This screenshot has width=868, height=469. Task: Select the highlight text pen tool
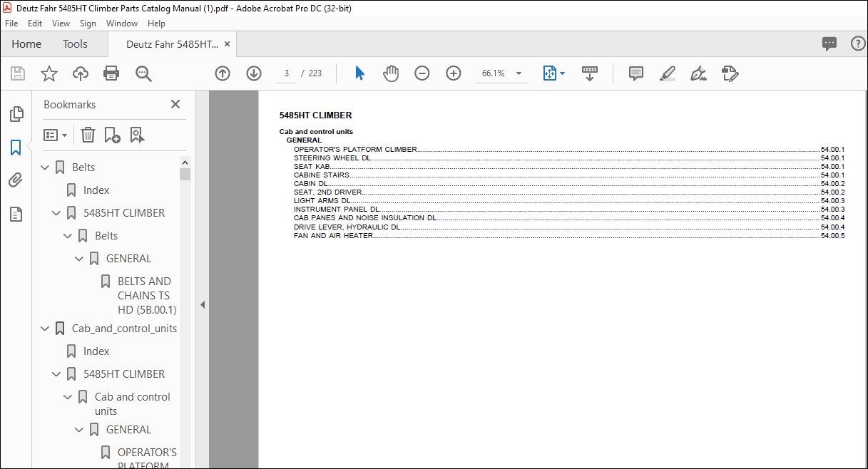668,73
